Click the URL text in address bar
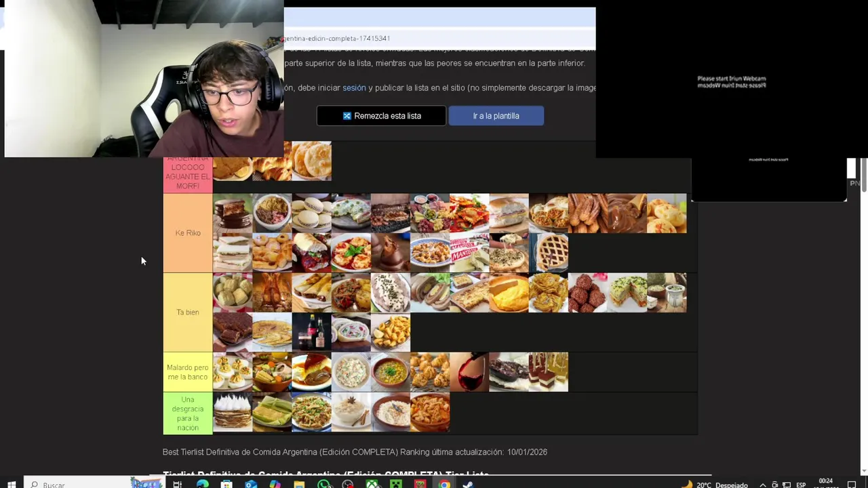The image size is (868, 488). [337, 39]
